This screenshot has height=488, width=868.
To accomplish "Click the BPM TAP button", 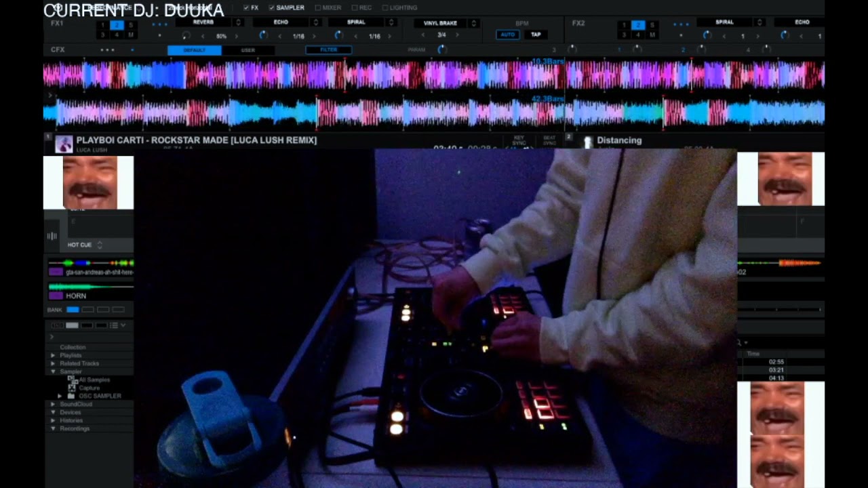I will pyautogui.click(x=536, y=35).
